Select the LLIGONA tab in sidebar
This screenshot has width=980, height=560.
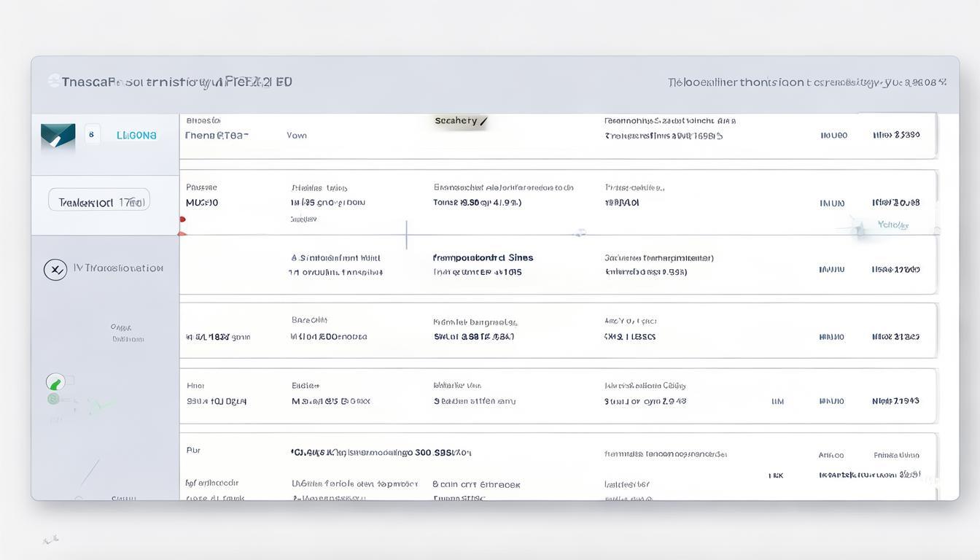click(x=136, y=136)
